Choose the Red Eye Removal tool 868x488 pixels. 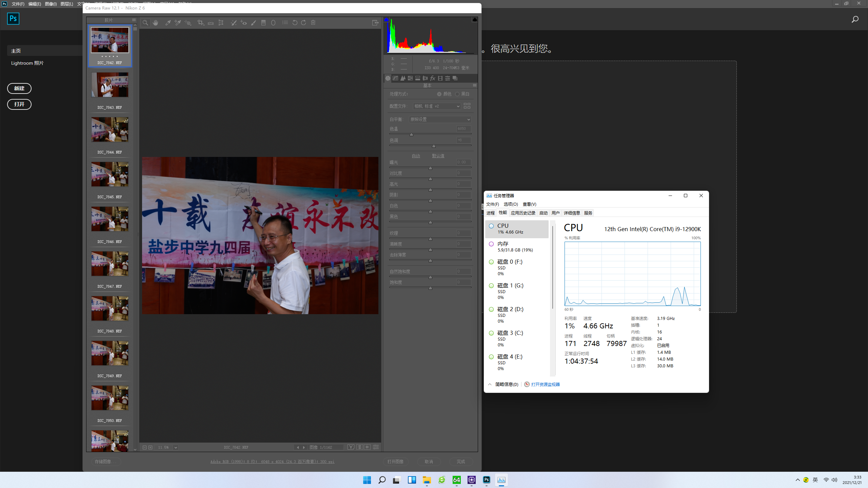pos(243,23)
